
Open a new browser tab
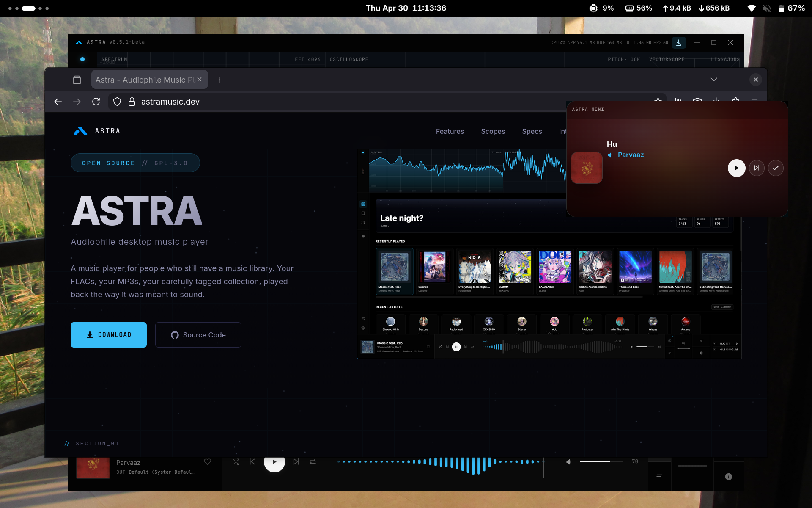point(219,80)
